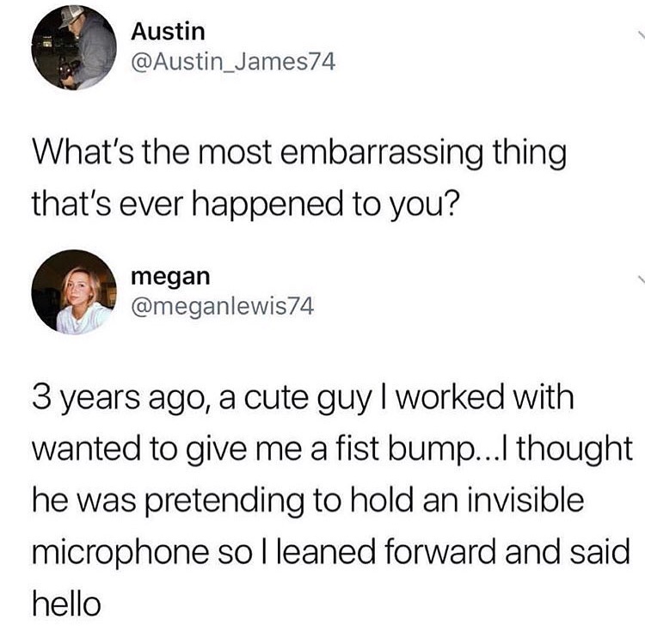Screen dimensions: 645x644
Task: Click the display name megan
Action: [x=171, y=277]
